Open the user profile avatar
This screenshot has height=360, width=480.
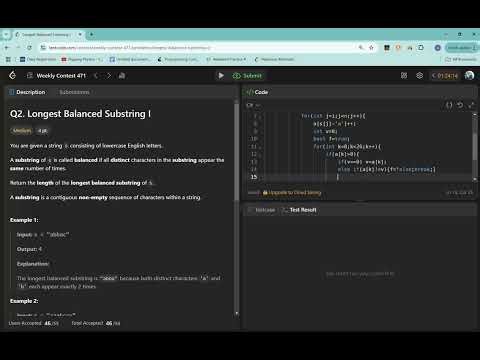click(469, 75)
